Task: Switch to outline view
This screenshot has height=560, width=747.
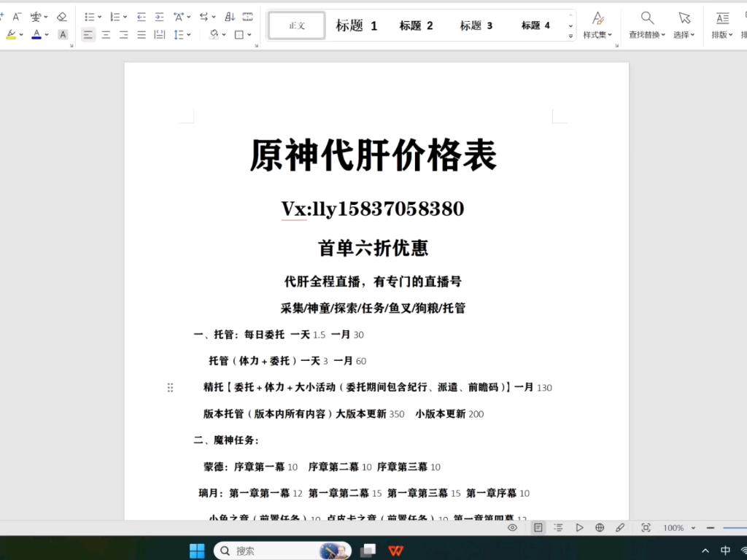Action: pyautogui.click(x=558, y=528)
